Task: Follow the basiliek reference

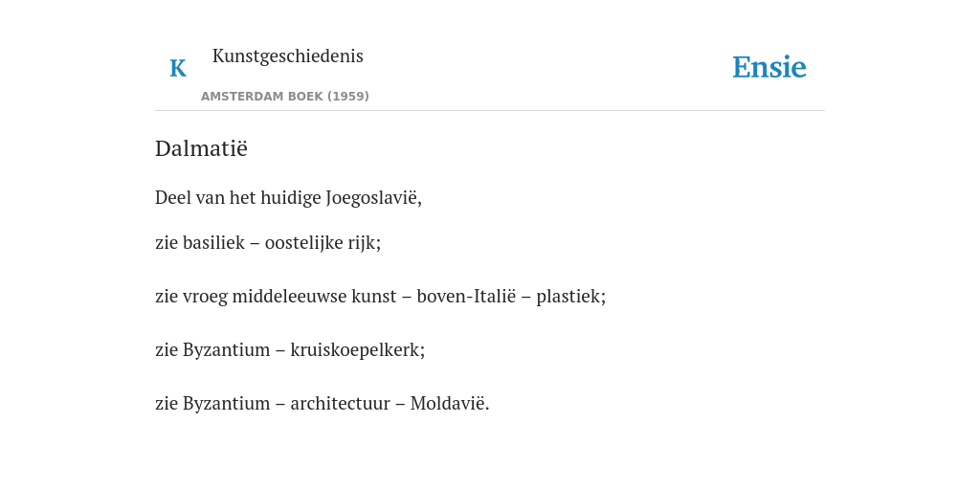Action: (213, 242)
